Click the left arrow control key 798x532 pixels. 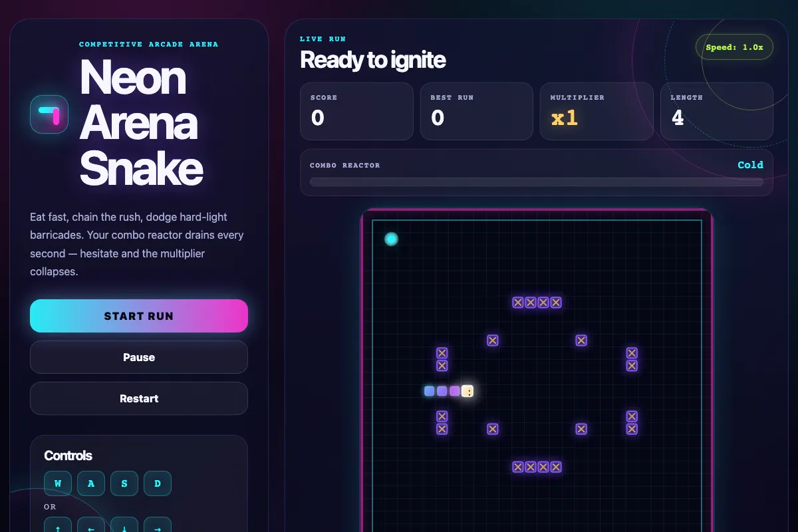coord(91,525)
